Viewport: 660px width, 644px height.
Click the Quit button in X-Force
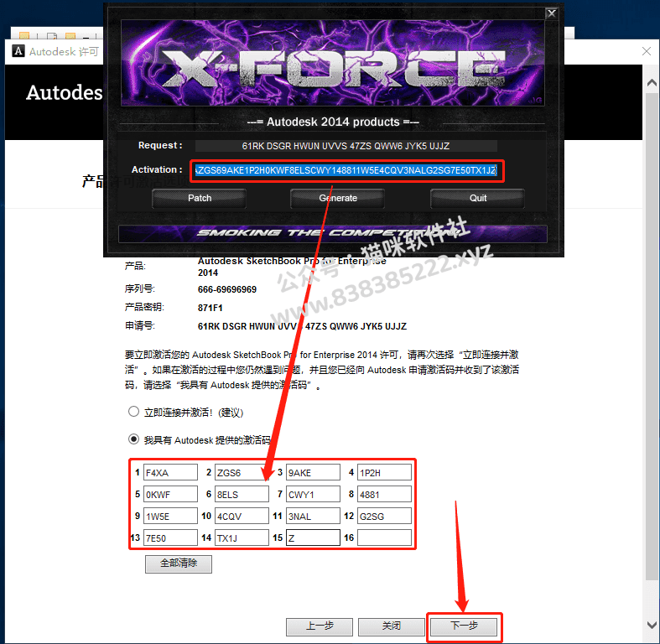click(478, 198)
